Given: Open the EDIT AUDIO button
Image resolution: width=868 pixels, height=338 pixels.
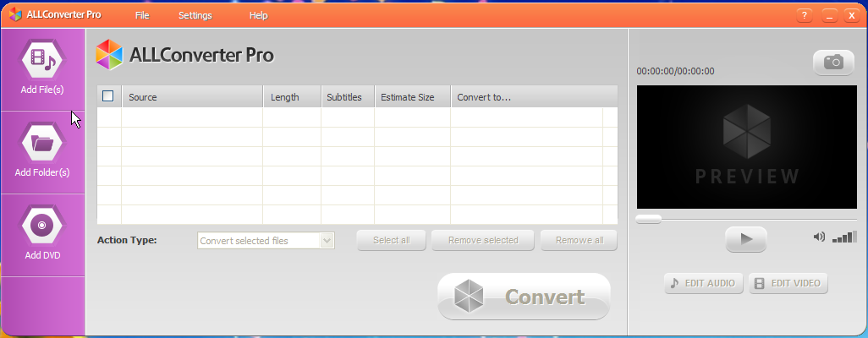Looking at the screenshot, I should click(704, 283).
